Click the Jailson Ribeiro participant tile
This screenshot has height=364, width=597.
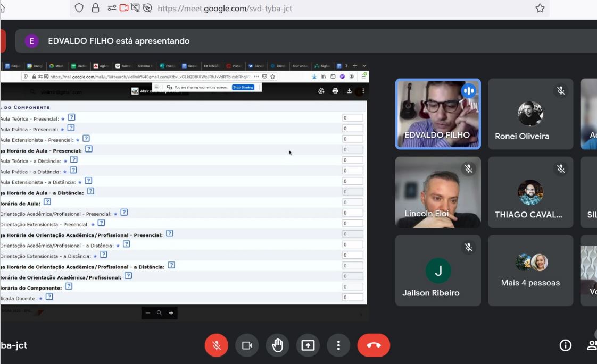438,270
